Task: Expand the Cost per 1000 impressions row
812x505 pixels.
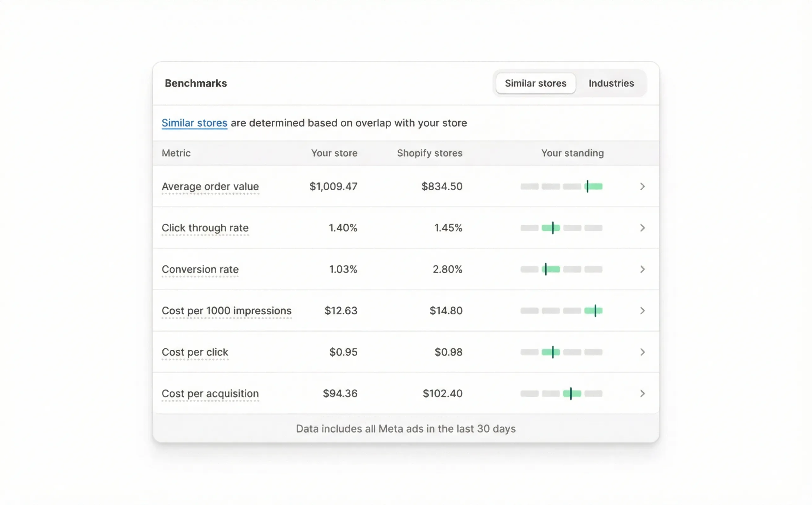Action: [642, 311]
